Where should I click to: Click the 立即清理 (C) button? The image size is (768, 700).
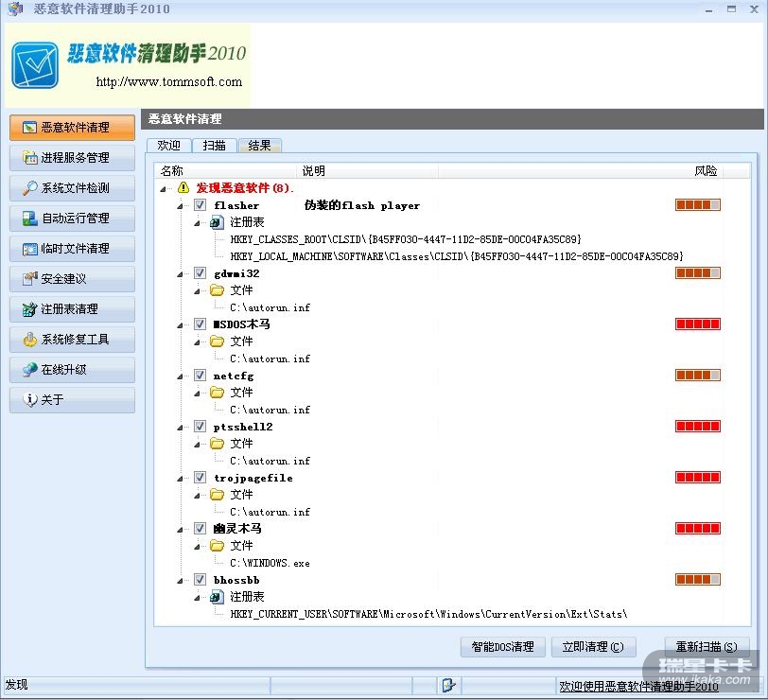(593, 647)
